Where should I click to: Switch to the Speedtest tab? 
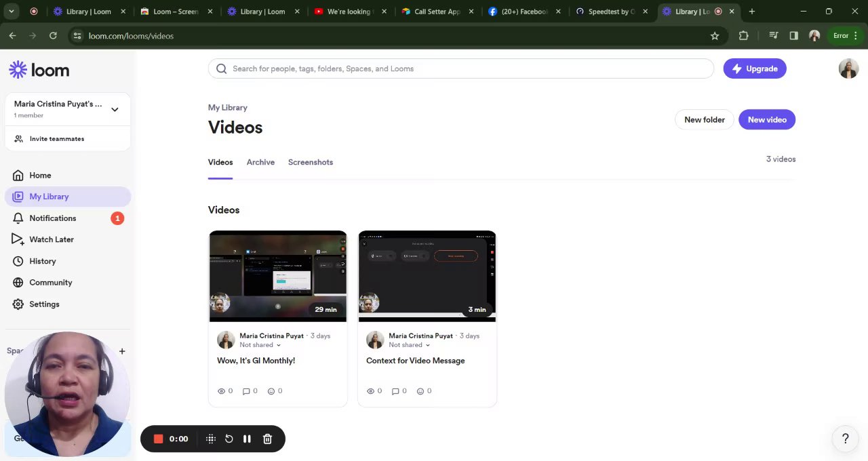pyautogui.click(x=612, y=12)
